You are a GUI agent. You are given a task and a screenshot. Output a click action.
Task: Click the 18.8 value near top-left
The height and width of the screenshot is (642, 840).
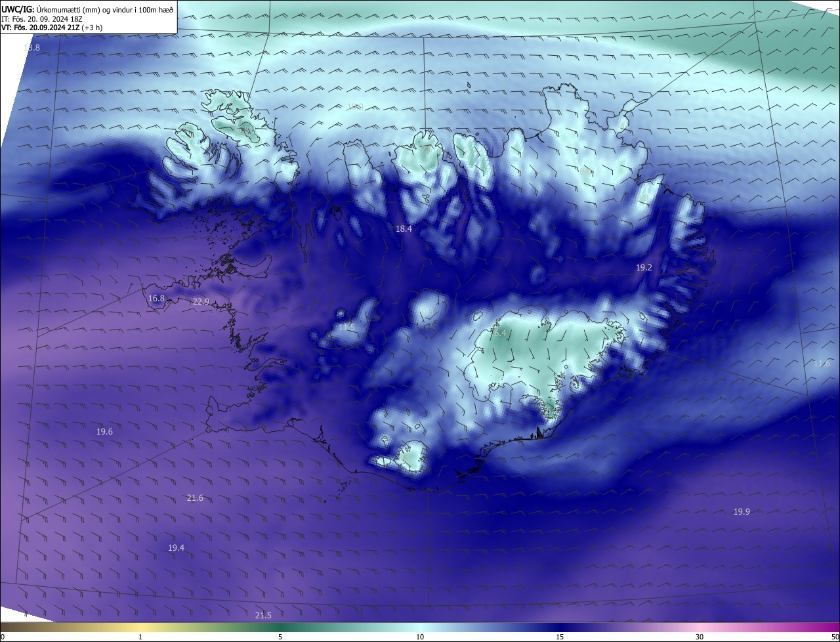[31, 48]
